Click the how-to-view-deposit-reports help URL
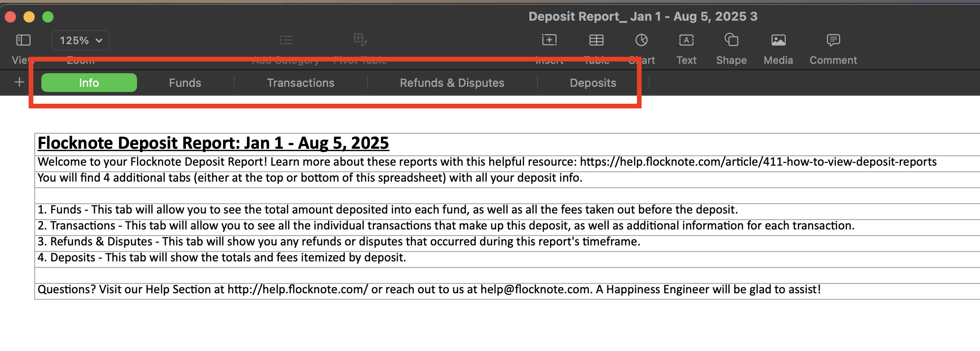The image size is (980, 351). click(758, 162)
